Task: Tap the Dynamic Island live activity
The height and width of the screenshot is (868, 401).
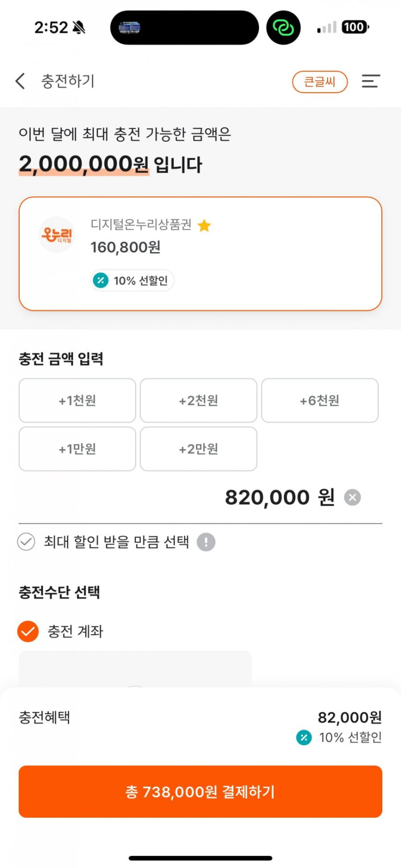Action: click(x=184, y=28)
